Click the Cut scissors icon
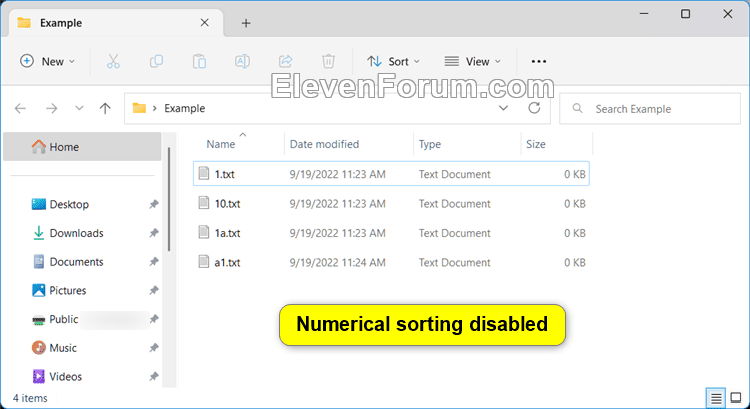 click(113, 61)
